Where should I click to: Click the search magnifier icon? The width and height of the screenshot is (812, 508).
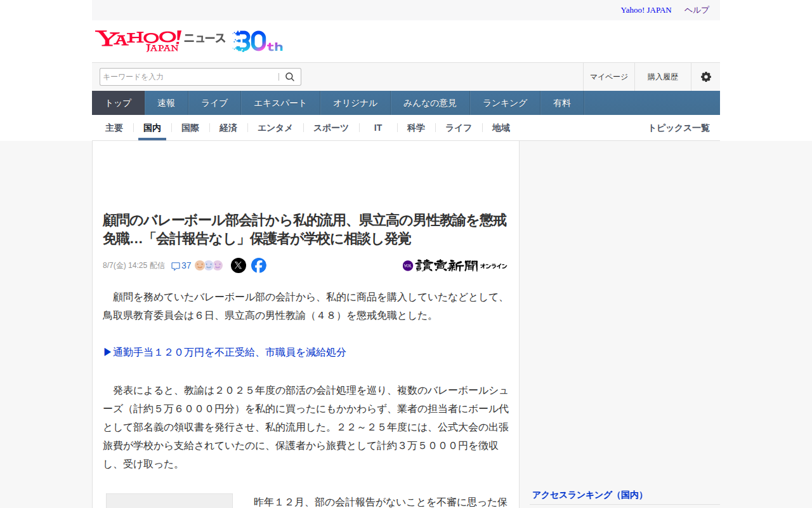[x=290, y=77]
